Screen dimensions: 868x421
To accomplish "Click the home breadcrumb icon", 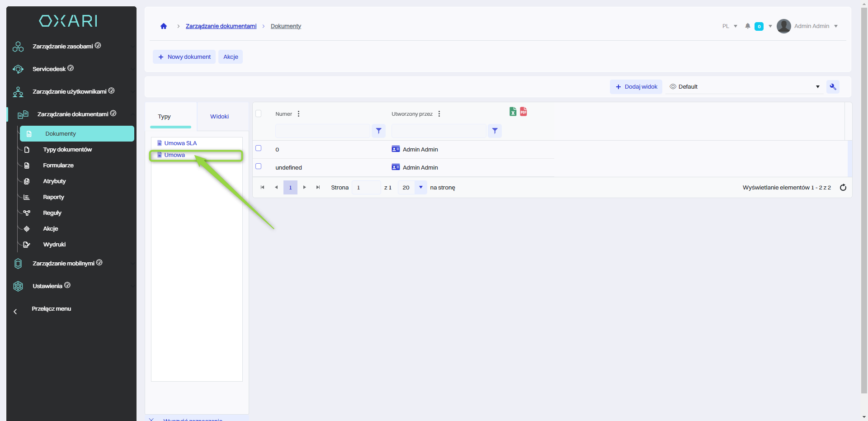I will point(164,26).
